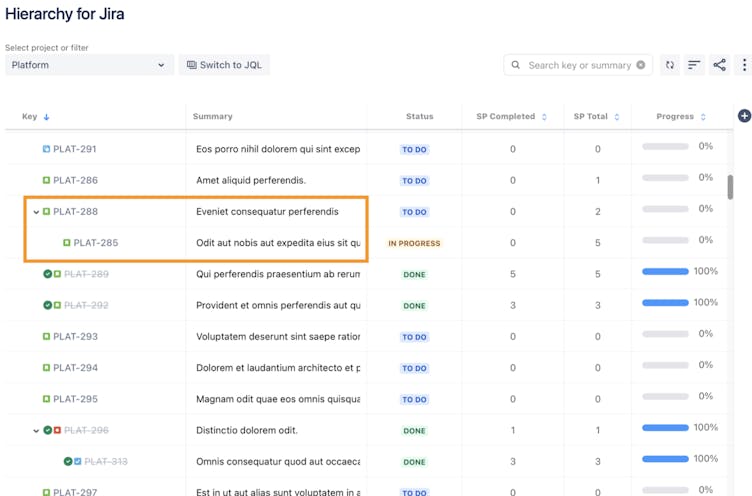The width and height of the screenshot is (752, 496).
Task: Click the story icon next to PLAT-293
Action: click(x=46, y=336)
